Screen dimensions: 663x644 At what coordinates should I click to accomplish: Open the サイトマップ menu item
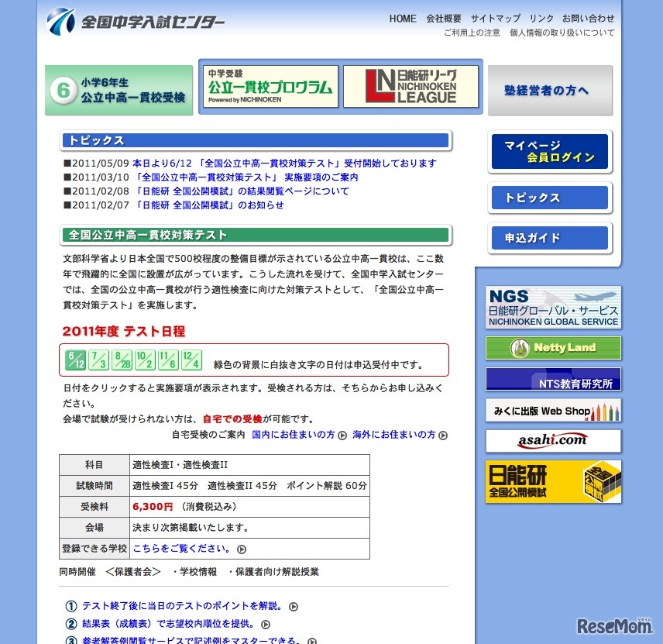click(x=494, y=19)
